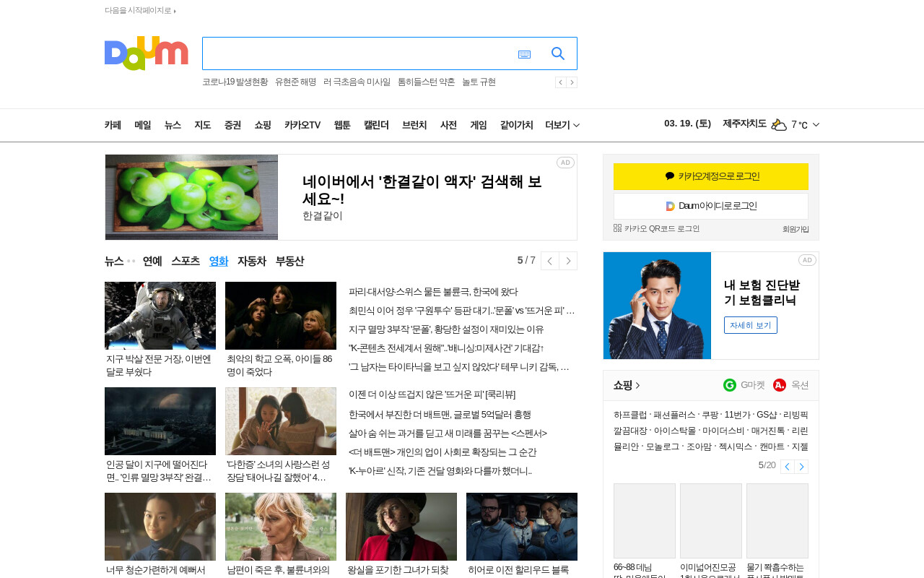Log in with 카카오계정으로 로그인 button
Screen dimensions: 924x578
[711, 176]
